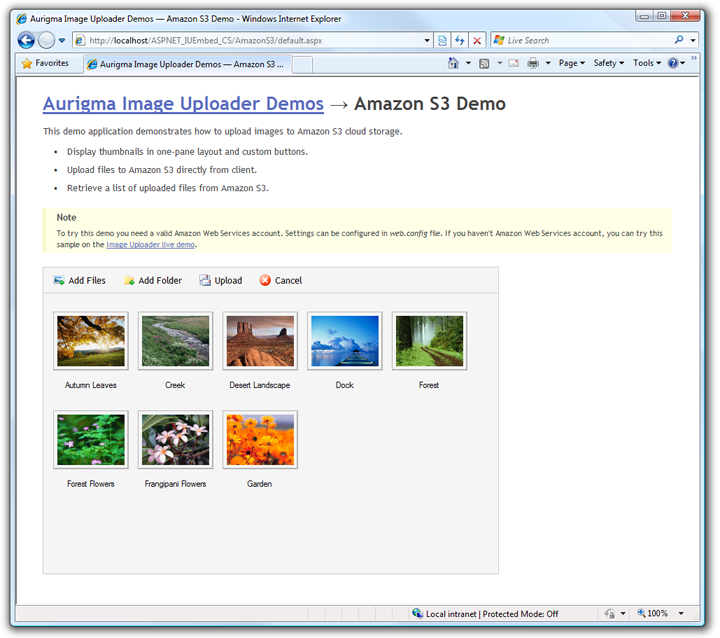Click the Local intranet security zone status

(485, 614)
